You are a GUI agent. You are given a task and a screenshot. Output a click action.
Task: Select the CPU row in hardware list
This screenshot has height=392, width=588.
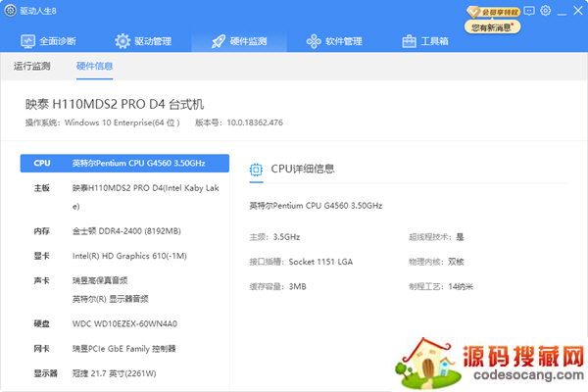[x=124, y=164]
